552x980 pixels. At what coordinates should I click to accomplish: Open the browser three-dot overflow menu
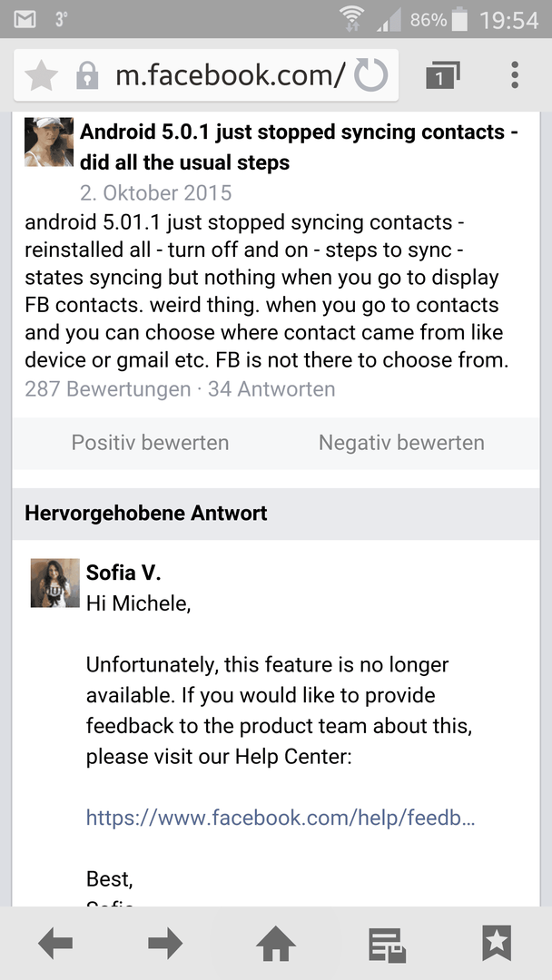(x=515, y=75)
